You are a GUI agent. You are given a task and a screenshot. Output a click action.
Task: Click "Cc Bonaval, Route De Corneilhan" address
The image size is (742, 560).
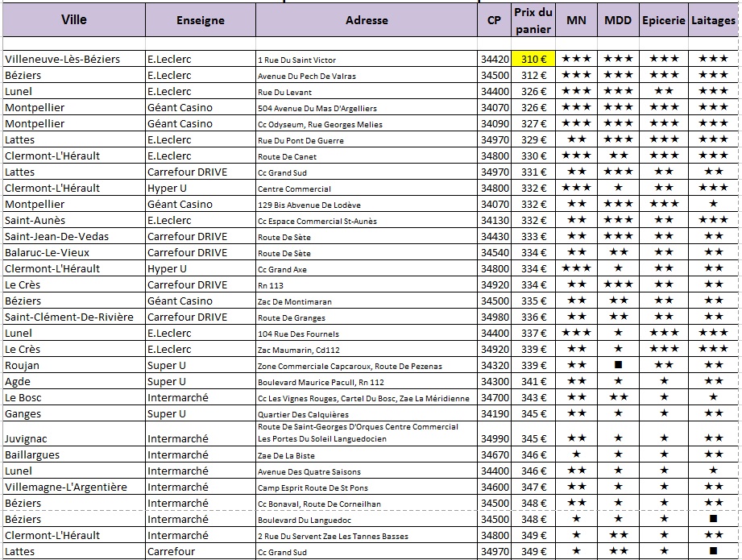[x=367, y=503]
